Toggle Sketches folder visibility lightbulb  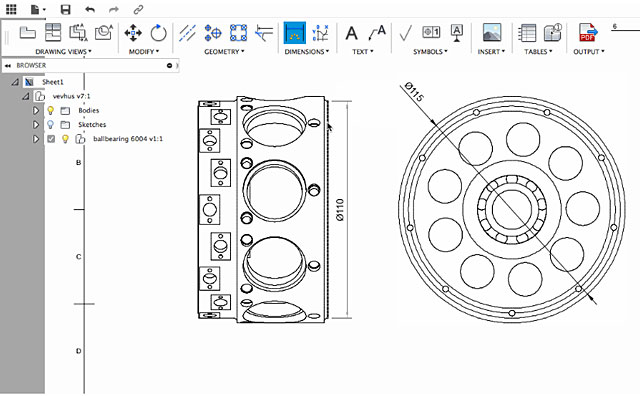coord(51,124)
